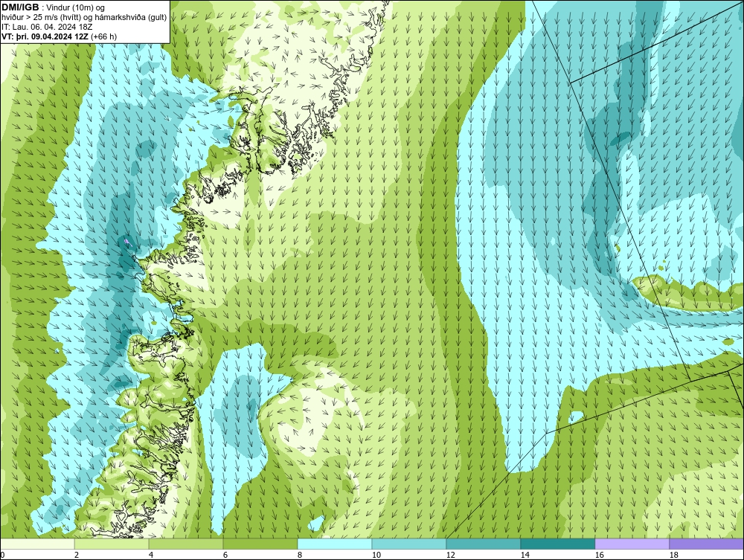Screen dimensions: 744x560
Task: Click the legend tick label 4
Action: pos(151,555)
